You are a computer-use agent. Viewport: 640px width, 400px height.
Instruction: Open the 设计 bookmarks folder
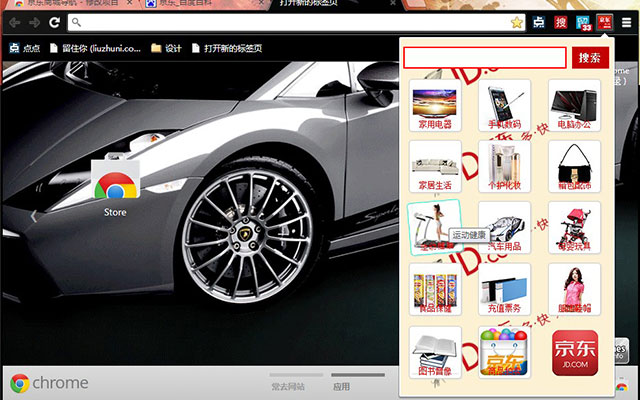click(166, 48)
